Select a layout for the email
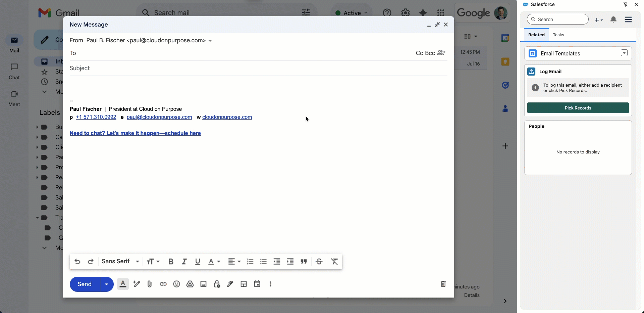This screenshot has width=644, height=313. (244, 284)
